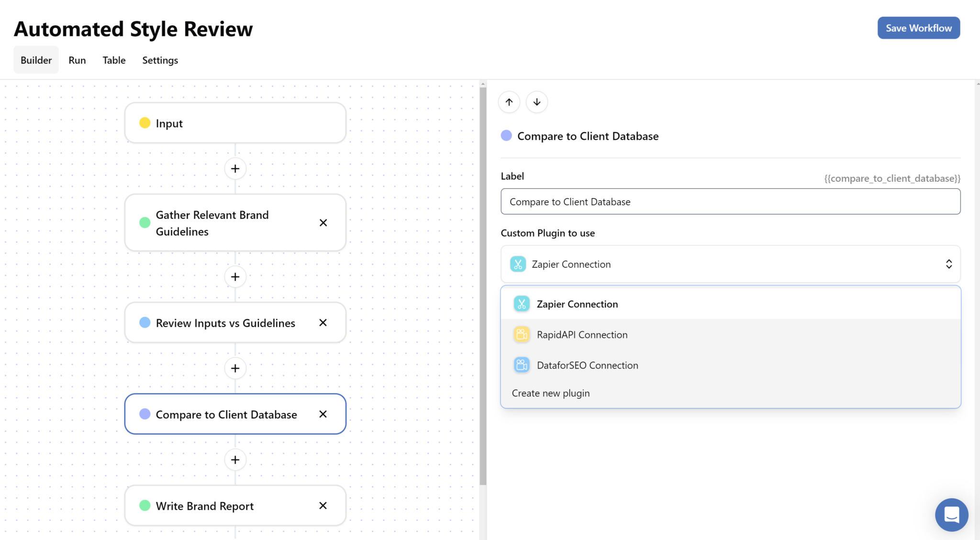Remove the Write Brand Report step
980x540 pixels.
[x=323, y=506]
